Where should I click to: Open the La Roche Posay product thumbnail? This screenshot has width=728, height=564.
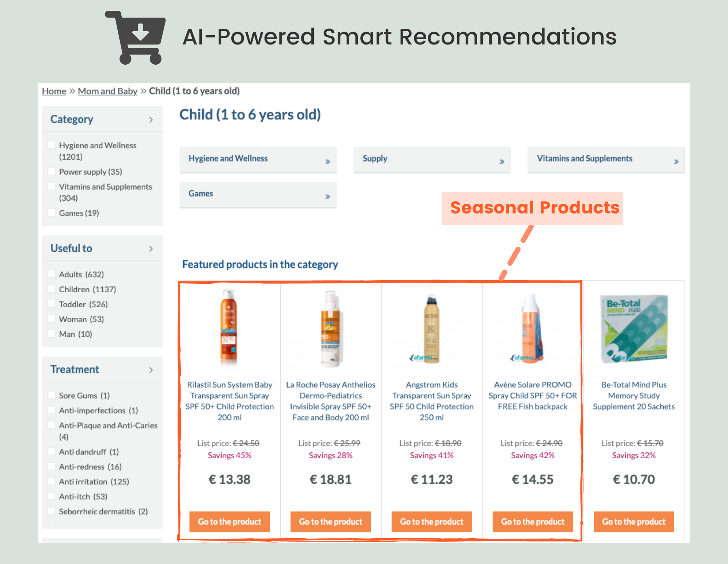[330, 327]
